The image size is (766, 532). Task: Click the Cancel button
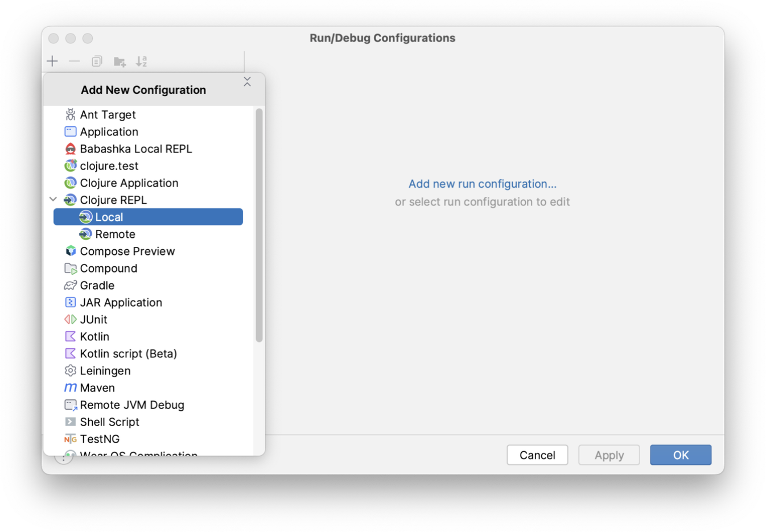tap(537, 455)
